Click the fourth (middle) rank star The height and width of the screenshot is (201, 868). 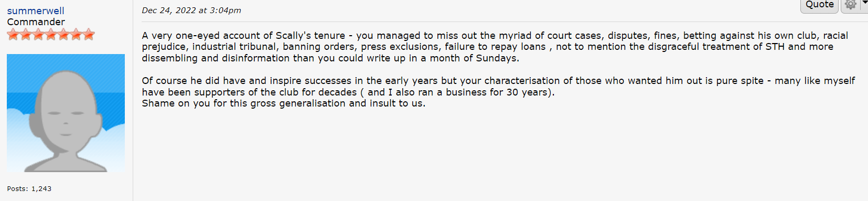coord(51,35)
